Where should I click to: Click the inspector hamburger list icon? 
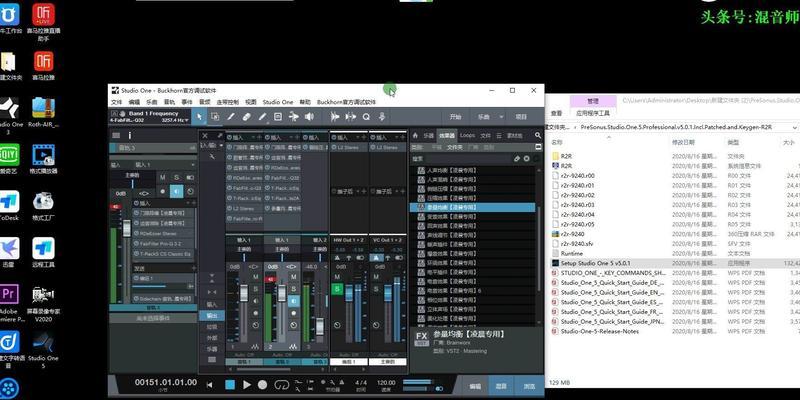coord(116,135)
